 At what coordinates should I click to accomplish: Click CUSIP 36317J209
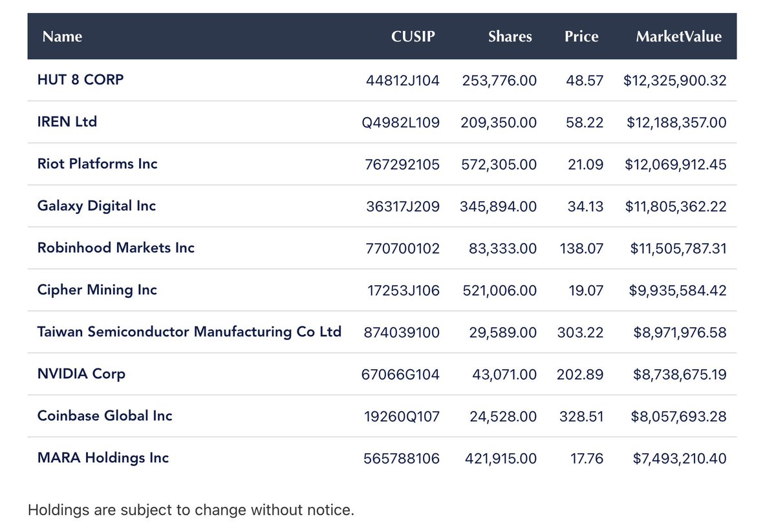coord(403,207)
